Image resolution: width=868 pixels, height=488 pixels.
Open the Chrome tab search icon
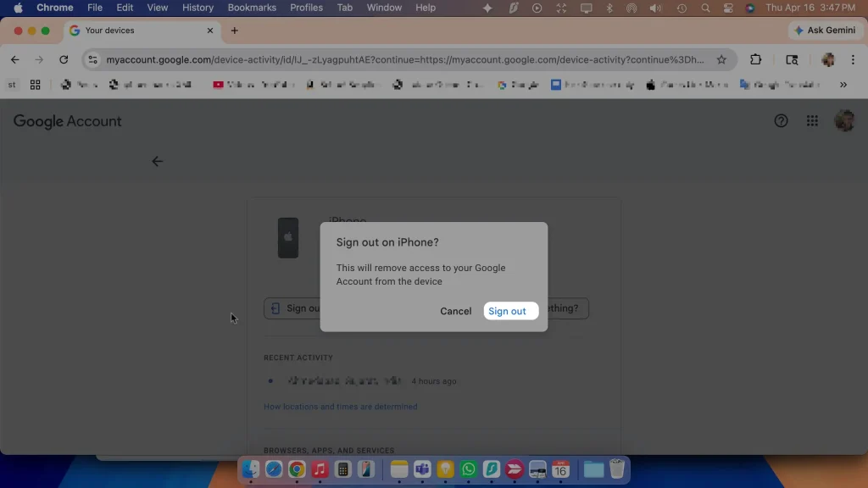792,60
